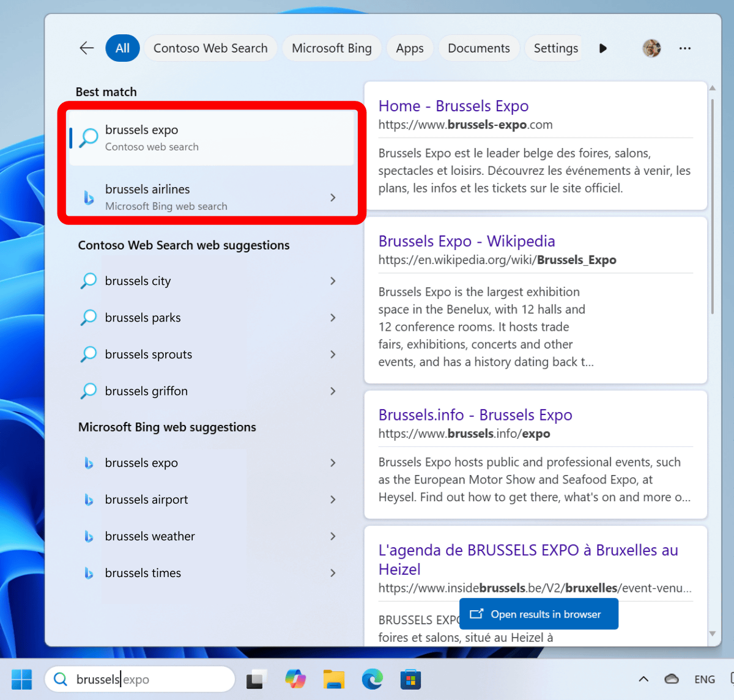Image resolution: width=734 pixels, height=700 pixels.
Task: Launch Copilot from taskbar
Action: (x=295, y=679)
